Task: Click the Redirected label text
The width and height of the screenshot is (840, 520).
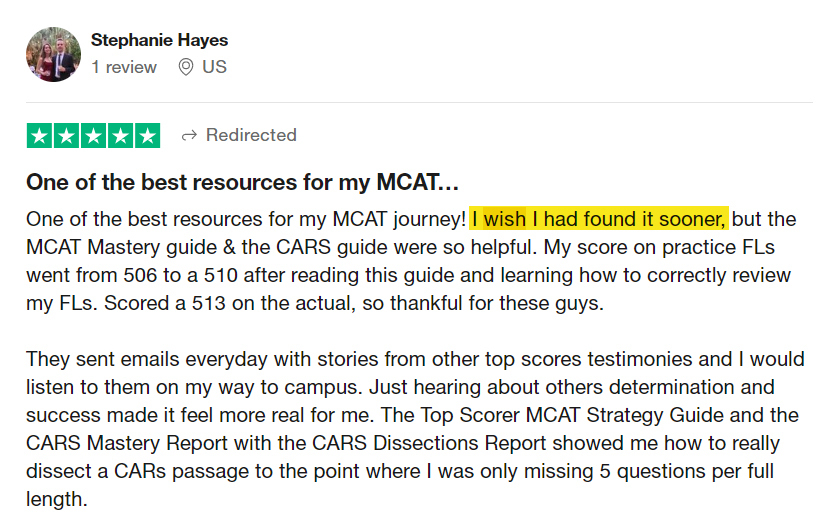Action: coord(251,135)
